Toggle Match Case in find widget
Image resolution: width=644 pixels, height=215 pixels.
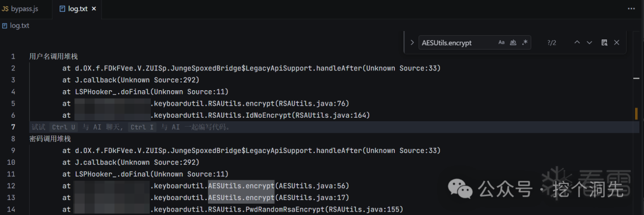pyautogui.click(x=501, y=42)
